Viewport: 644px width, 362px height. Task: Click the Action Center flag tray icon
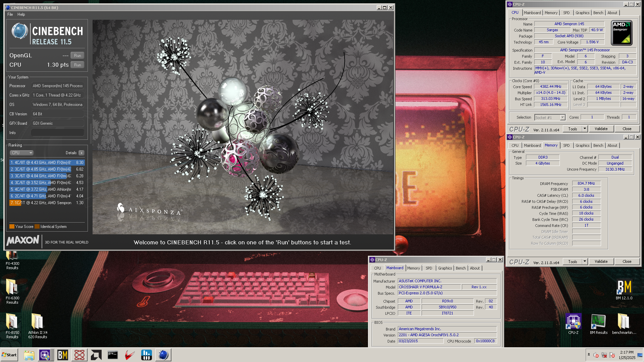[612, 355]
